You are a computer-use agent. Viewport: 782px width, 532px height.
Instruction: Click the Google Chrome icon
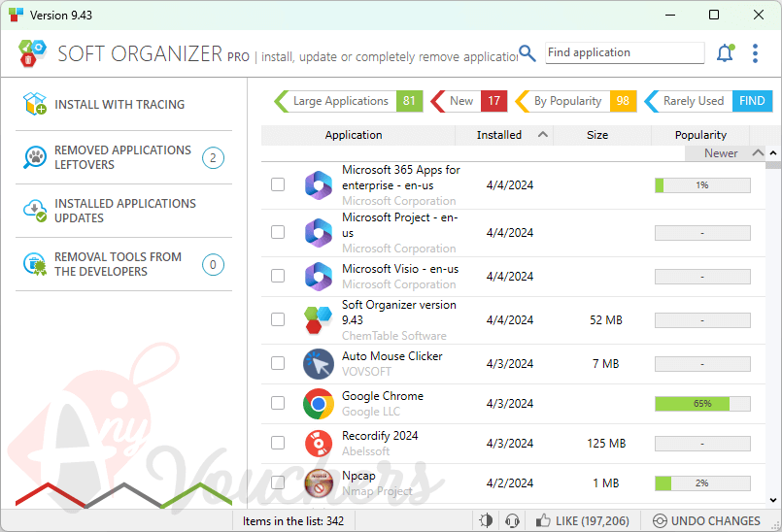coord(319,403)
